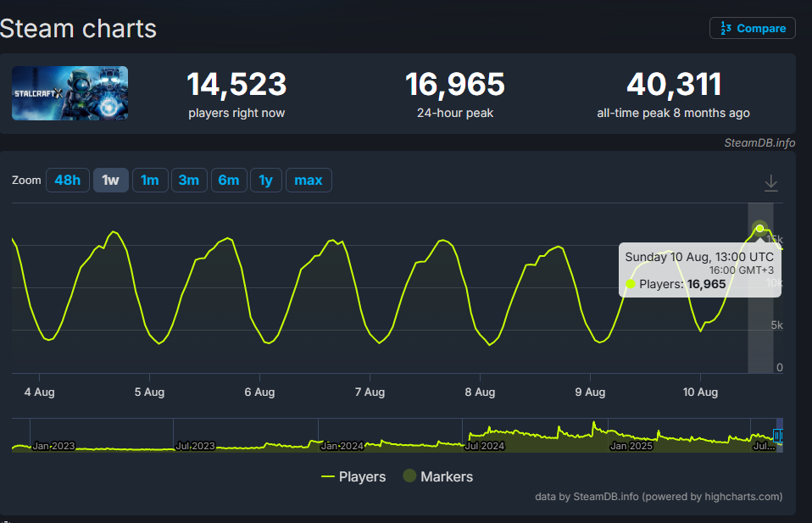
Task: Open the SteamDB.info credit link
Action: coord(759,143)
